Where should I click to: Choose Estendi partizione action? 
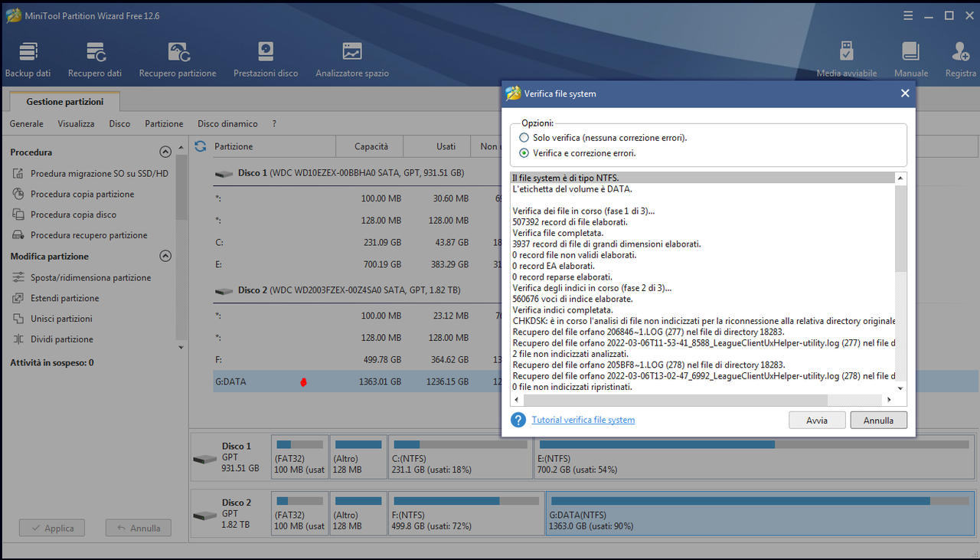click(x=55, y=298)
